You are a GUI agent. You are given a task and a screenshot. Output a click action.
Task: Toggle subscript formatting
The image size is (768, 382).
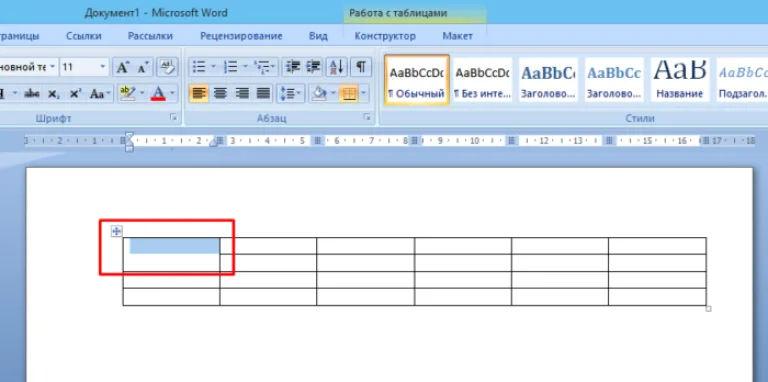[x=54, y=94]
